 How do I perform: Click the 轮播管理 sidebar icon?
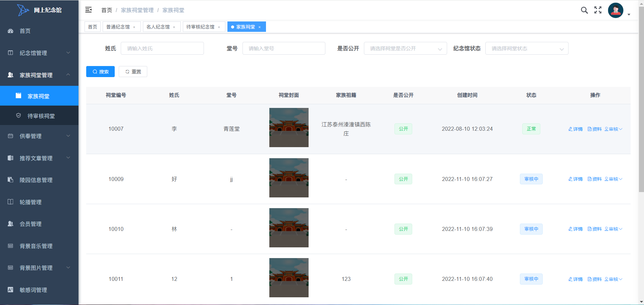pyautogui.click(x=10, y=202)
